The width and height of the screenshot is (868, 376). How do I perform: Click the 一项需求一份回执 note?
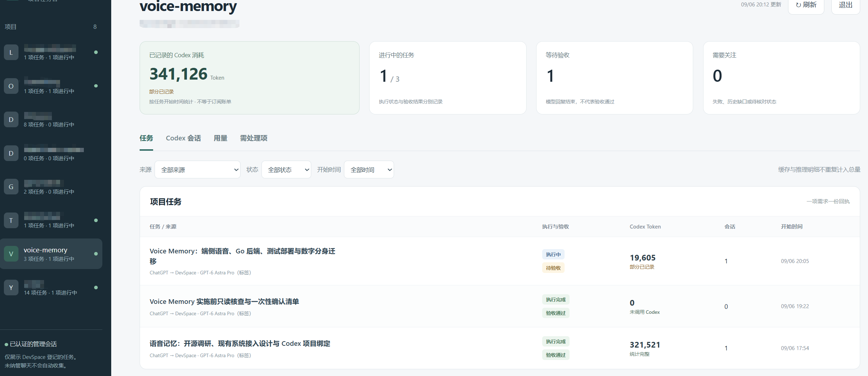(x=828, y=202)
